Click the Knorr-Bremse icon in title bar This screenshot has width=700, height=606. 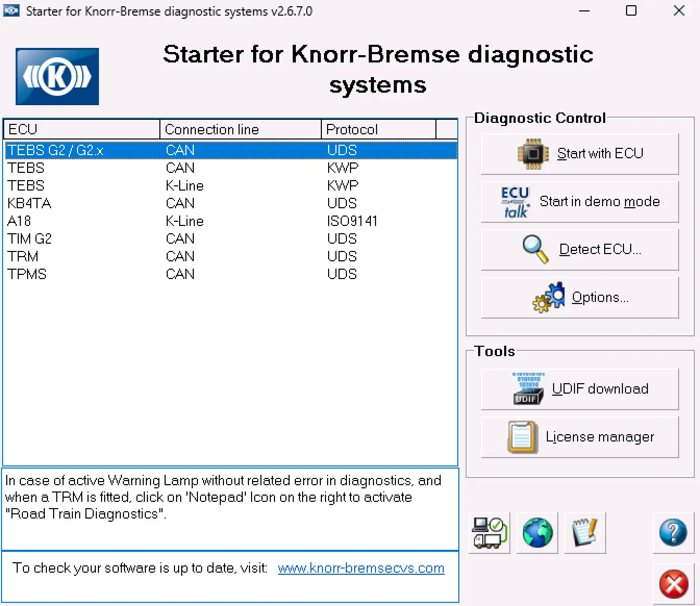(x=11, y=10)
